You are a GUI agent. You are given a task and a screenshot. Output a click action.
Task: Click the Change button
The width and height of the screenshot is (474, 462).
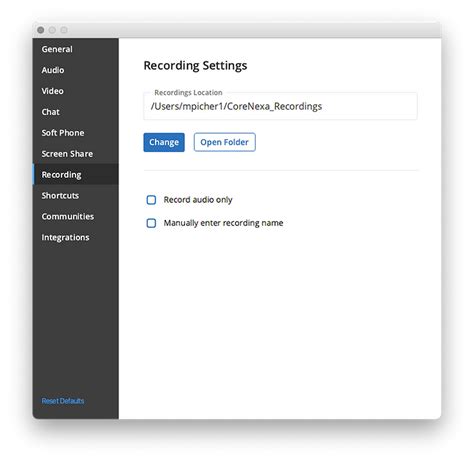tap(164, 142)
